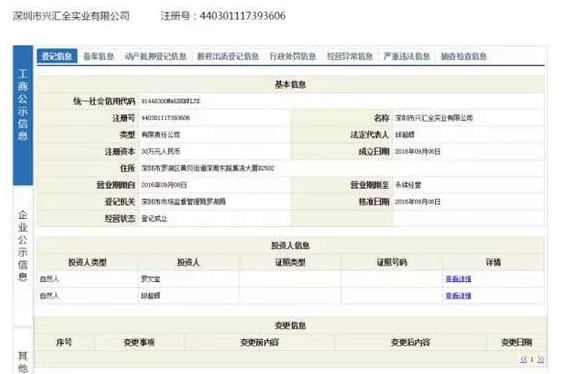Click the 经营状态 value 登记成立
Screen dimensions: 567x374
coord(154,218)
